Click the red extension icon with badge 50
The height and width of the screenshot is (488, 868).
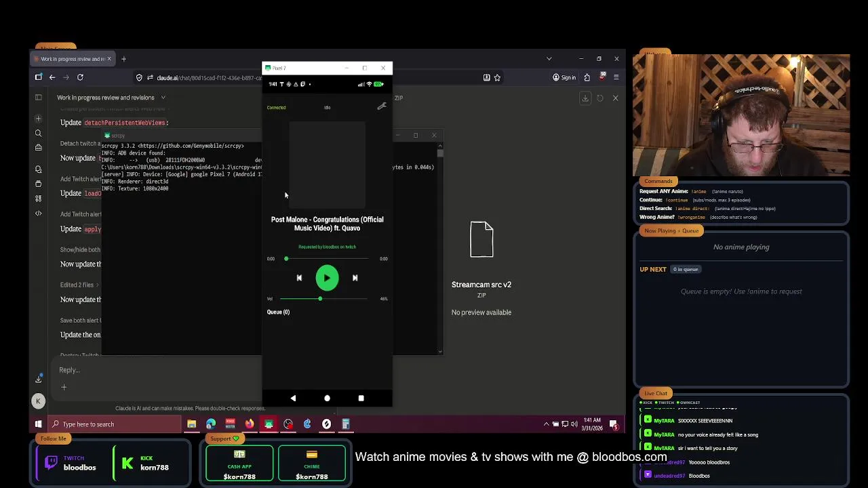pyautogui.click(x=601, y=77)
